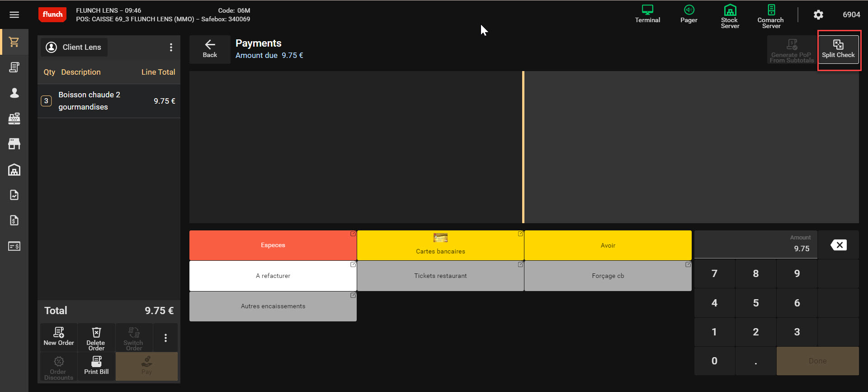
Task: Tap keypad digit 1
Action: tap(714, 332)
